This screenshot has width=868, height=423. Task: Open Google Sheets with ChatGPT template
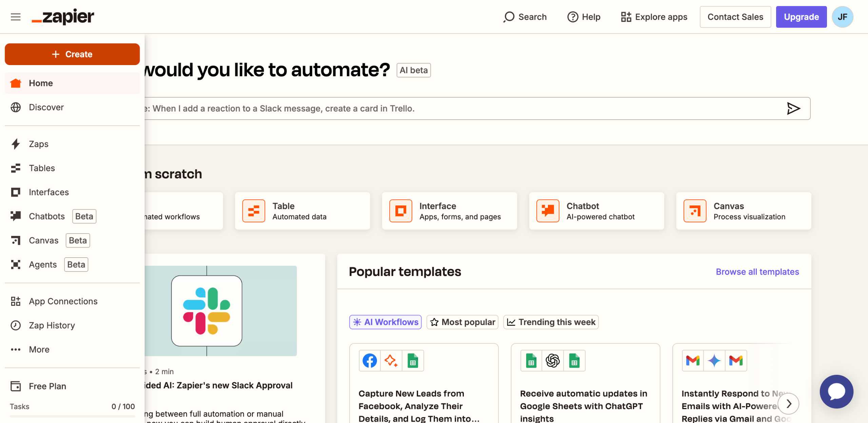pos(586,383)
